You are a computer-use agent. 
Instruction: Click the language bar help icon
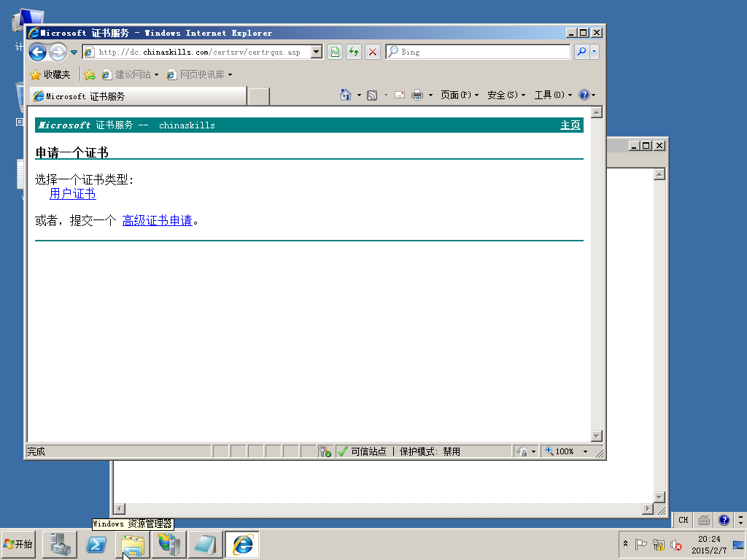click(724, 520)
